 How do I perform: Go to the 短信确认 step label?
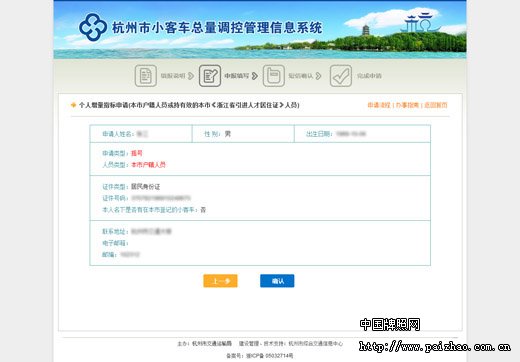click(301, 76)
